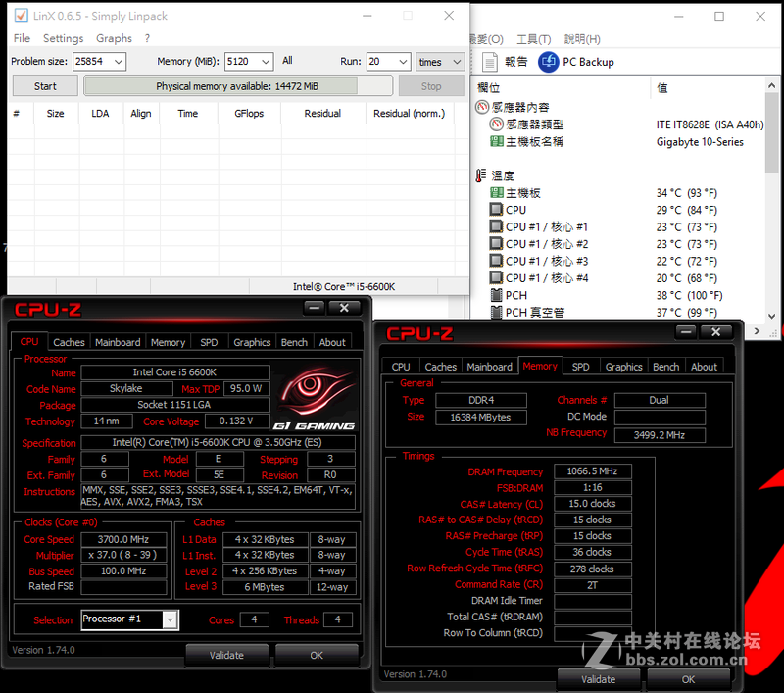Click the 報告 report toolbar icon
The image size is (784, 693).
pyautogui.click(x=491, y=61)
